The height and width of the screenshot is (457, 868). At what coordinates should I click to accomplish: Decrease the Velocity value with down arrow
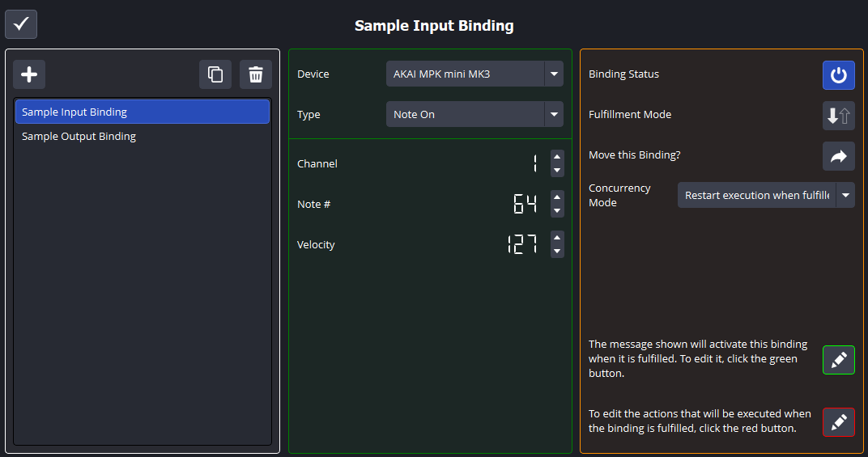(557, 252)
